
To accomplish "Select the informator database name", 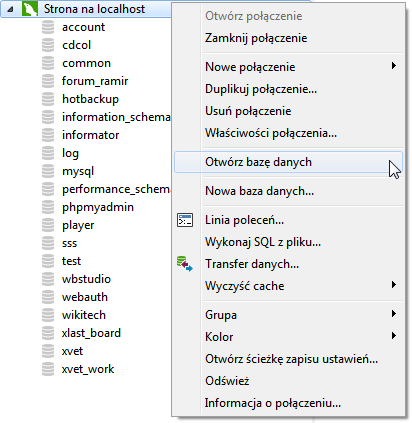I will [x=90, y=135].
